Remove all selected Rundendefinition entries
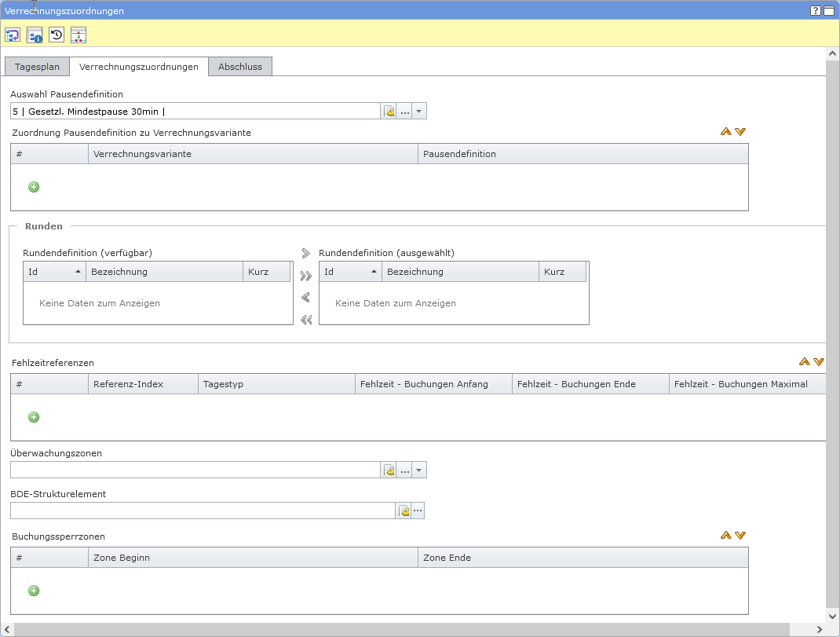Image resolution: width=840 pixels, height=637 pixels. (306, 320)
